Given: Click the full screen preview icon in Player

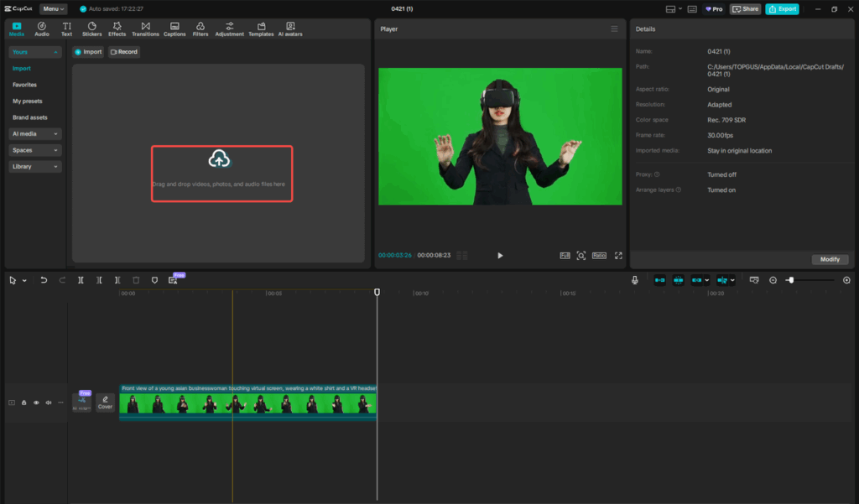Looking at the screenshot, I should tap(618, 255).
